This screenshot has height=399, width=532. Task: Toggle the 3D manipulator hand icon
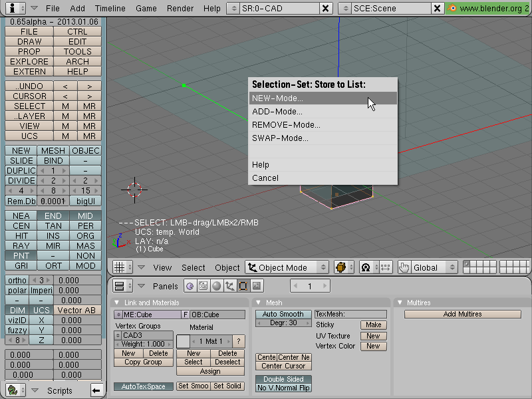tap(404, 267)
